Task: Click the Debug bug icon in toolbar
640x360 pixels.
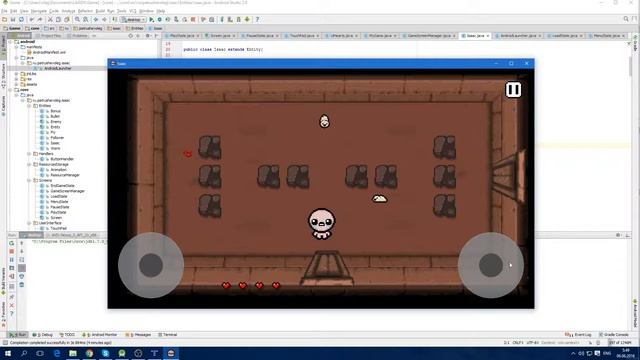Action: click(160, 19)
